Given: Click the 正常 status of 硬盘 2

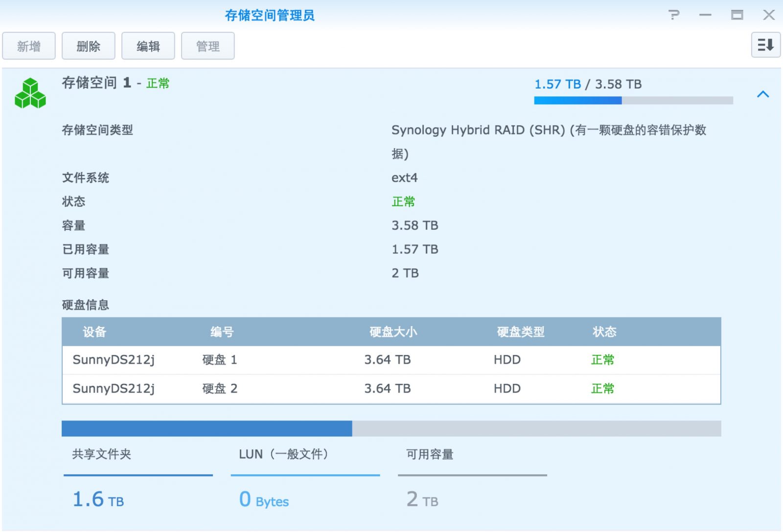Looking at the screenshot, I should coord(602,389).
